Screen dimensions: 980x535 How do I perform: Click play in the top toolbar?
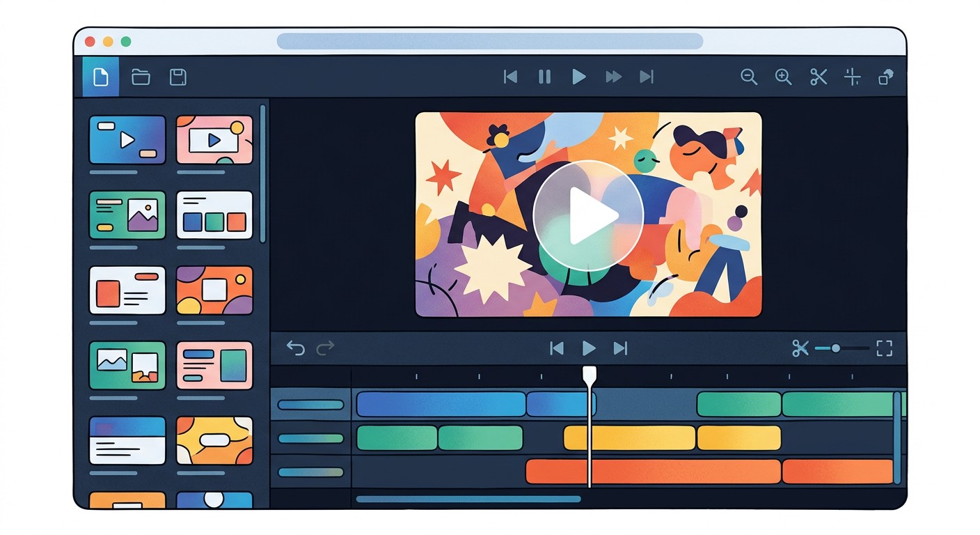(578, 77)
